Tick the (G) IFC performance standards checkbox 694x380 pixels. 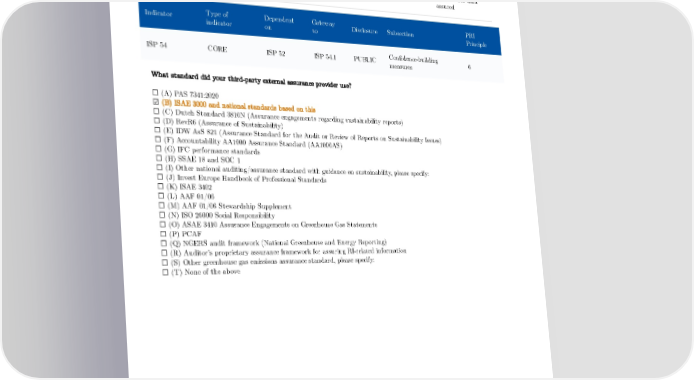pos(158,149)
